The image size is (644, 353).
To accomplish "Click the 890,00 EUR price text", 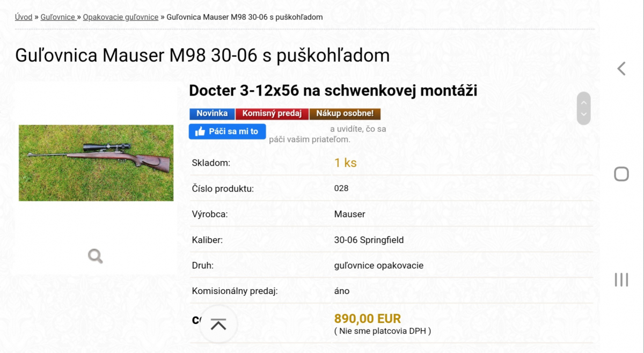I will (368, 319).
